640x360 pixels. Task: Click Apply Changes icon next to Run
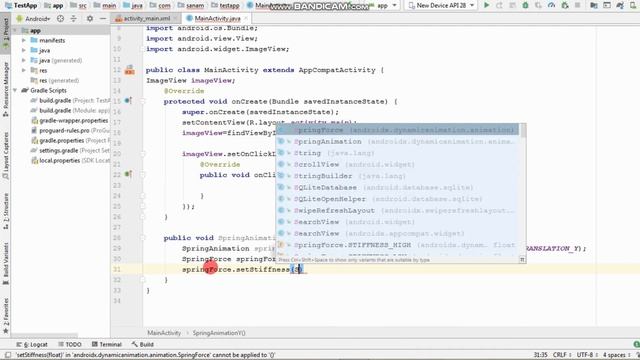coord(499,5)
